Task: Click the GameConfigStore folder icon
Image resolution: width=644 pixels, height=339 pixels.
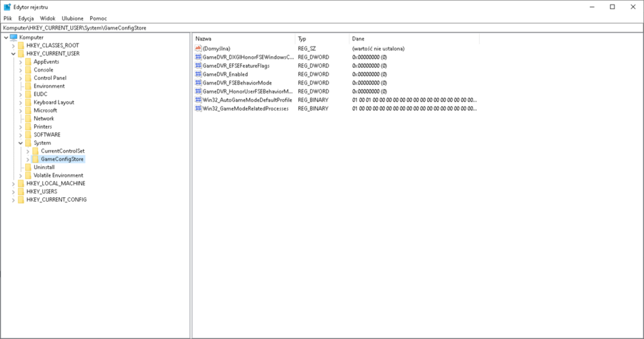Action: tap(35, 159)
